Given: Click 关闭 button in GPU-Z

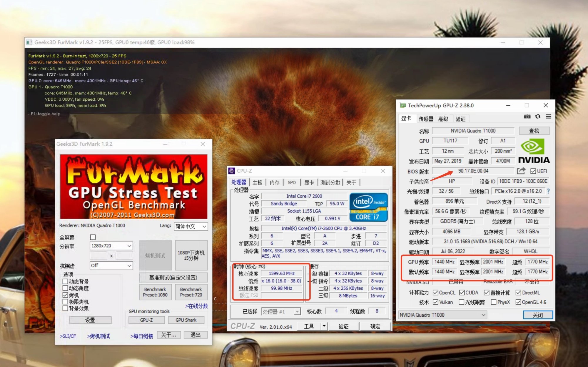Looking at the screenshot, I should tap(538, 315).
